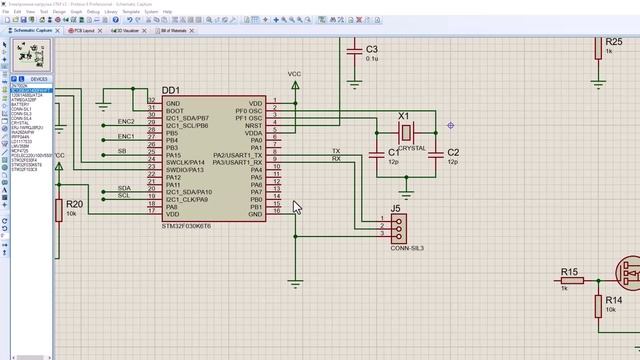Select the 2D graphics circle tool
Screen dimensions: 640x360
[x=4, y=167]
